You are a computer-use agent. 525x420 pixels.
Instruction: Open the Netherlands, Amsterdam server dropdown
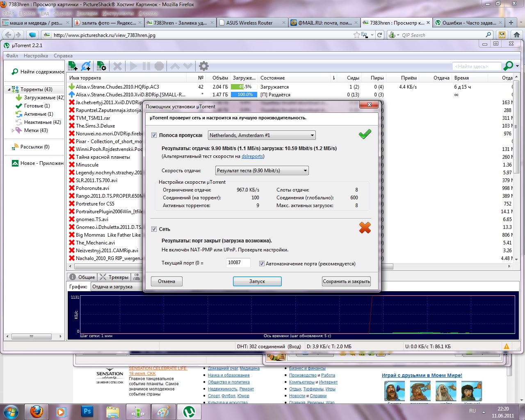(262, 135)
